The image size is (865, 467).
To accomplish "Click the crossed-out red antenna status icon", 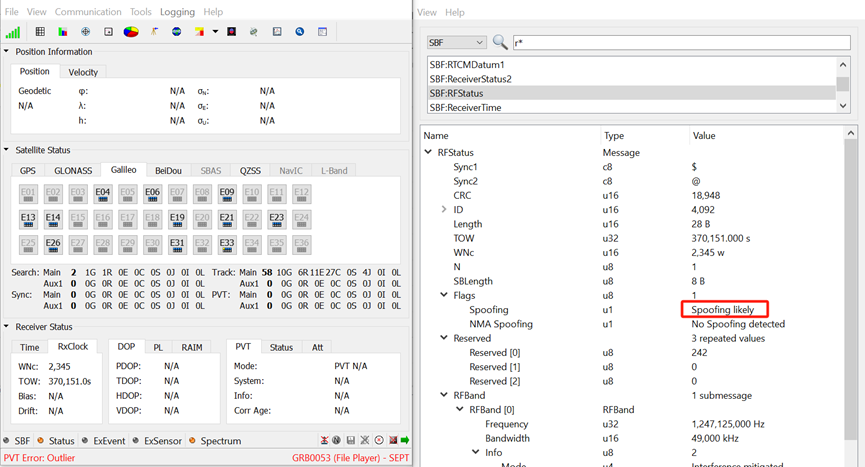I will 324,440.
